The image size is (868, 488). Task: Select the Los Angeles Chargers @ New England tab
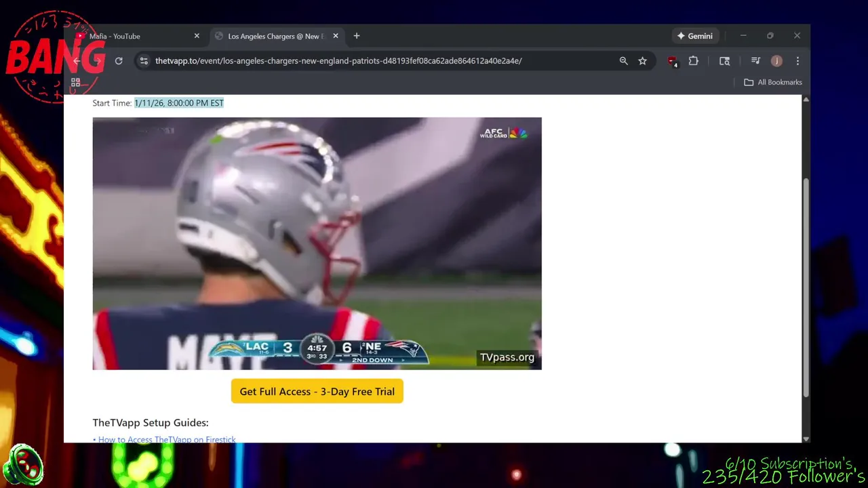(x=276, y=36)
